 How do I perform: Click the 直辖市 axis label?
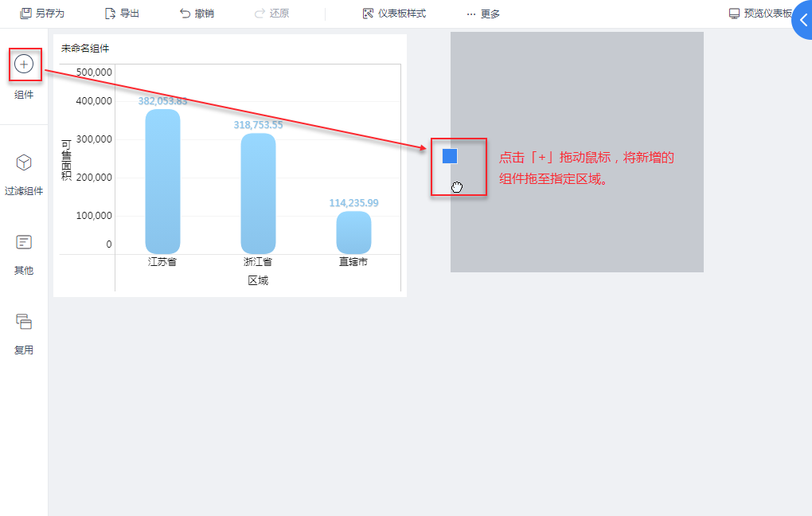(x=353, y=262)
